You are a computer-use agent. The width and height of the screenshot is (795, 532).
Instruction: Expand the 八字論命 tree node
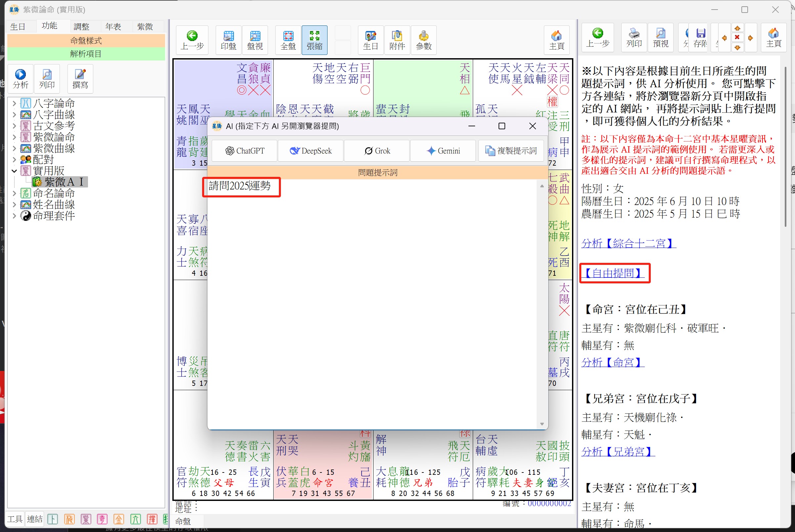[14, 103]
